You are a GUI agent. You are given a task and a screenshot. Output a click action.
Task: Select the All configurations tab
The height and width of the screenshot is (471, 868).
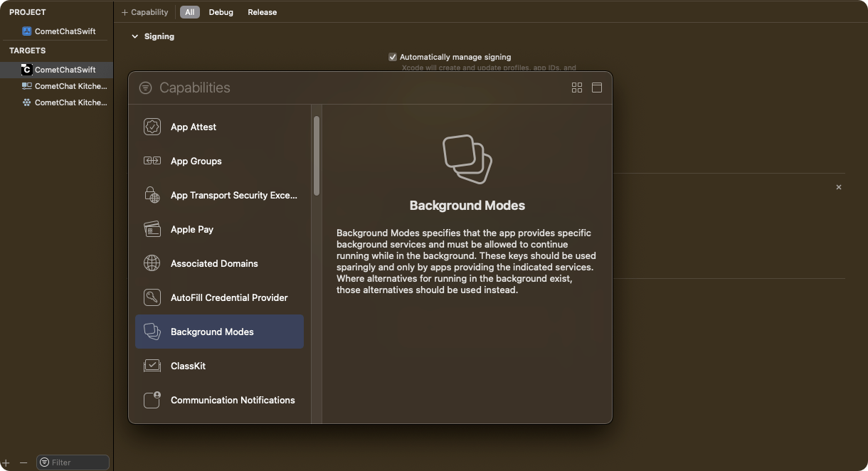pyautogui.click(x=189, y=12)
